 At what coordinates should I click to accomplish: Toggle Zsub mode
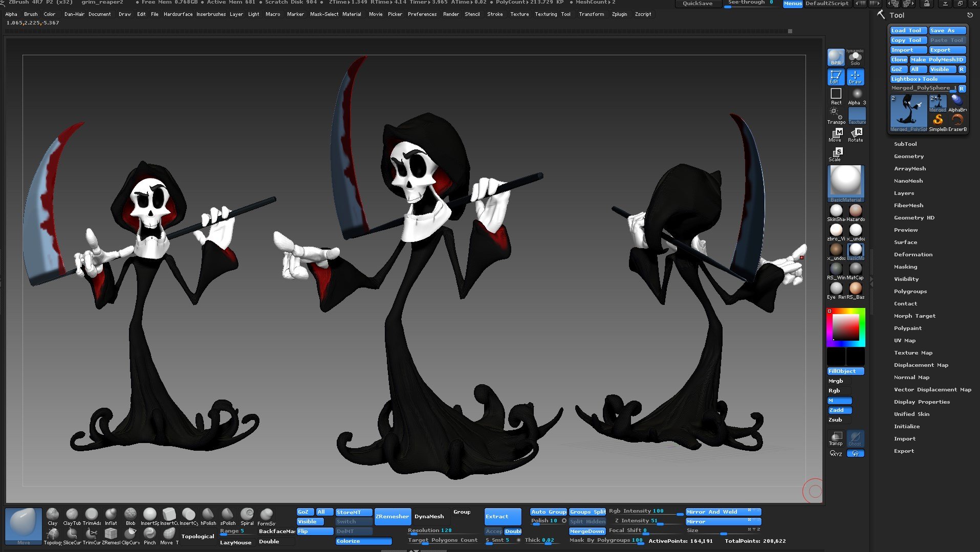click(839, 419)
